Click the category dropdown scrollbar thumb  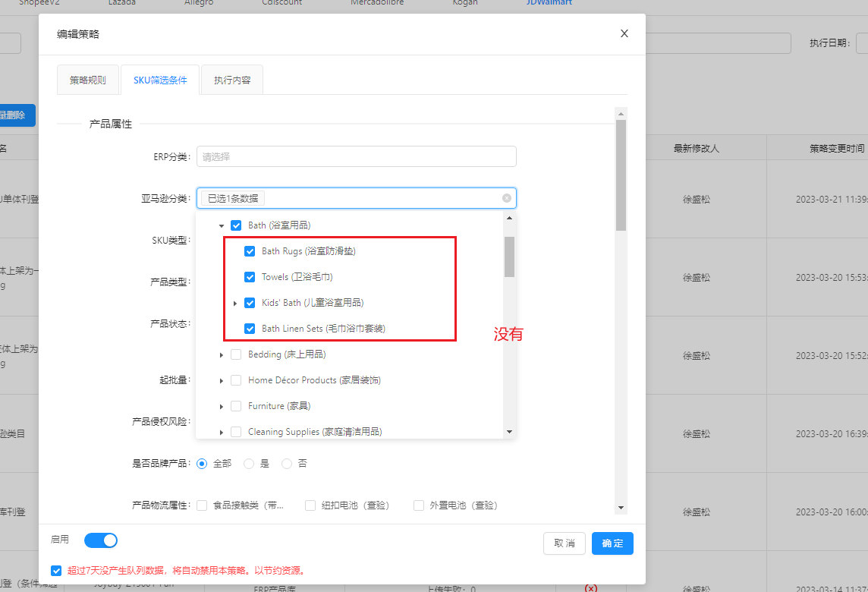[x=509, y=257]
